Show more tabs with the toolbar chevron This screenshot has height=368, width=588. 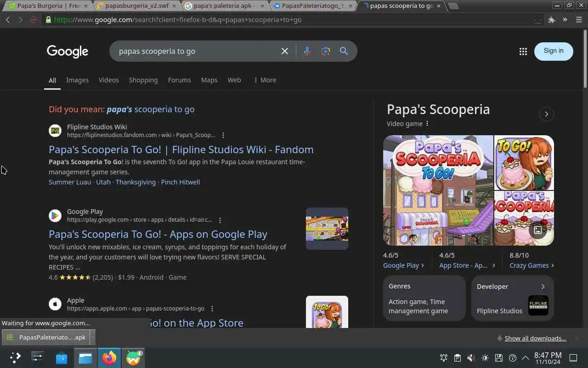click(565, 20)
